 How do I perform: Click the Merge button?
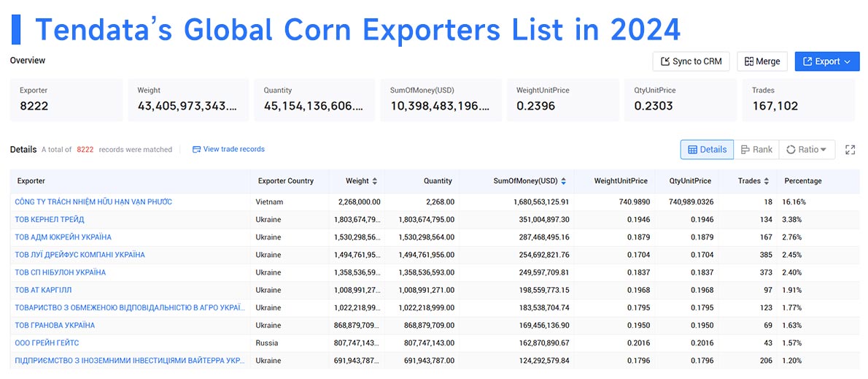[x=762, y=61]
